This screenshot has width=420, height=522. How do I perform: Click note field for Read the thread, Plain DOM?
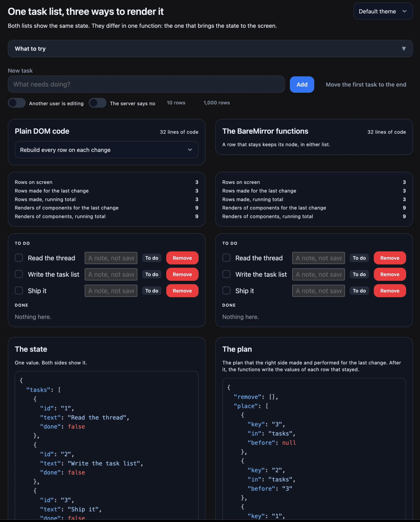pos(111,258)
